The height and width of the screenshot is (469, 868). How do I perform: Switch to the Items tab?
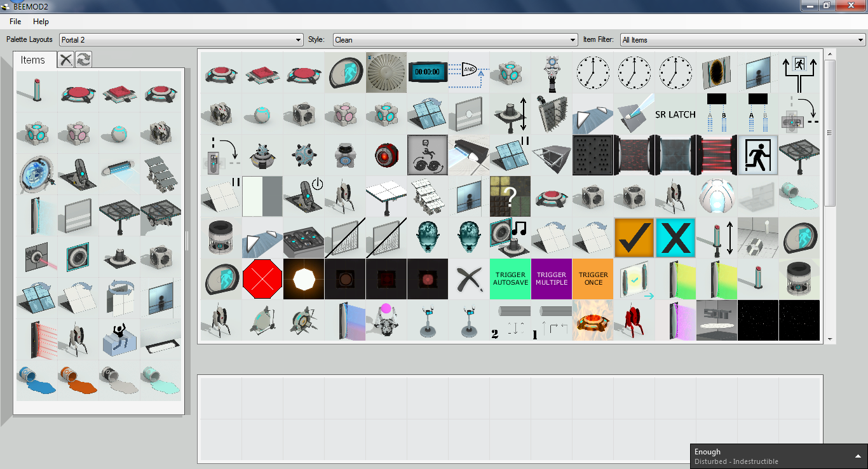(x=33, y=60)
